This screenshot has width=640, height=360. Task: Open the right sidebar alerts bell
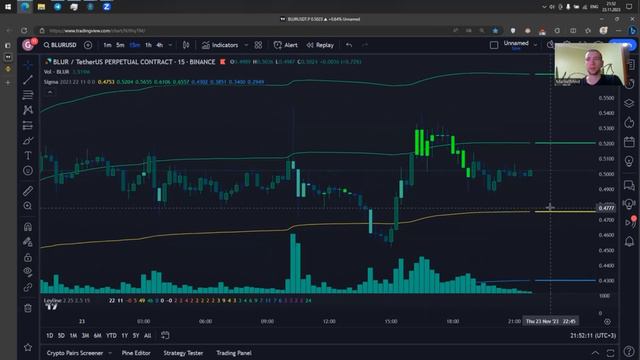629,242
